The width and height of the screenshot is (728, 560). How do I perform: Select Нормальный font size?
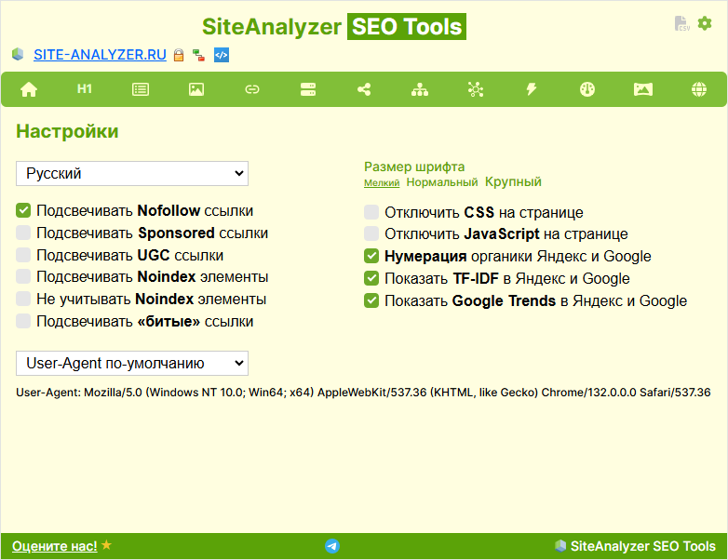(442, 182)
